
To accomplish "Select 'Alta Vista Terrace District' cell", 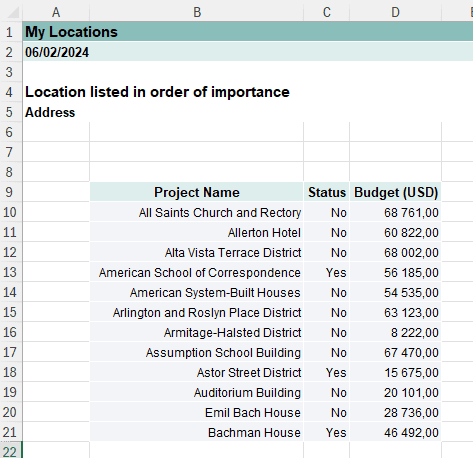I will click(197, 252).
